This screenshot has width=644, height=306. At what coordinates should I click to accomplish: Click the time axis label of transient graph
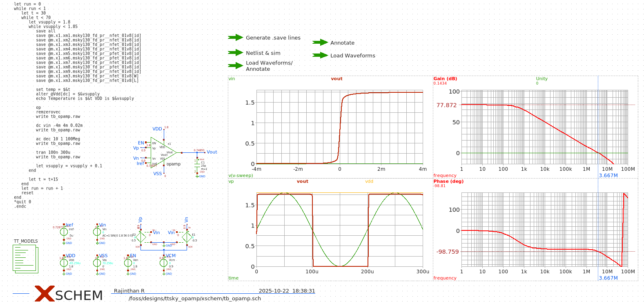(x=233, y=278)
